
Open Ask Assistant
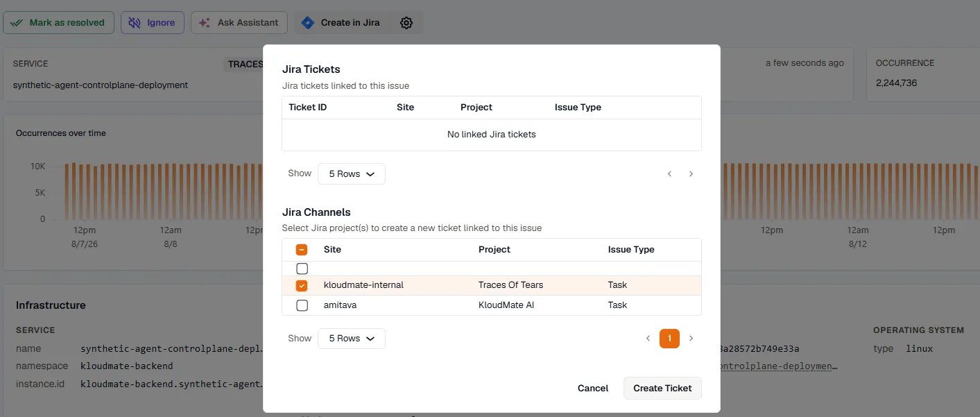tap(239, 22)
